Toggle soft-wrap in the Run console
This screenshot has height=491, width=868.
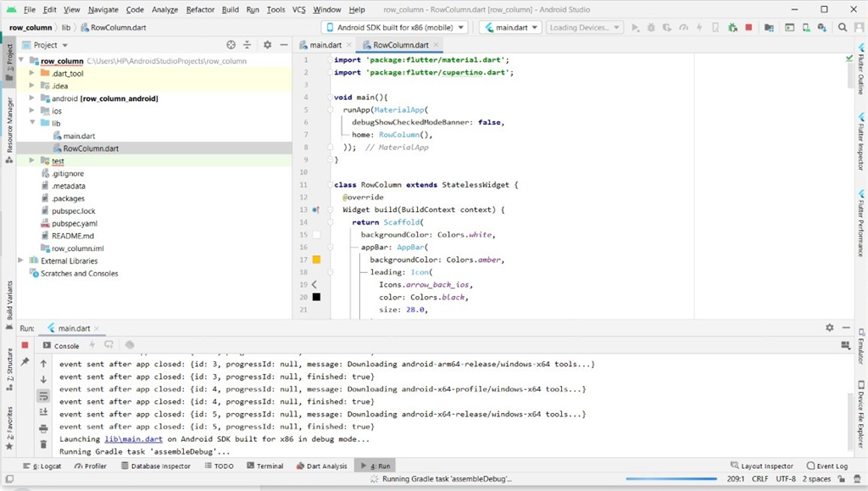pyautogui.click(x=43, y=396)
